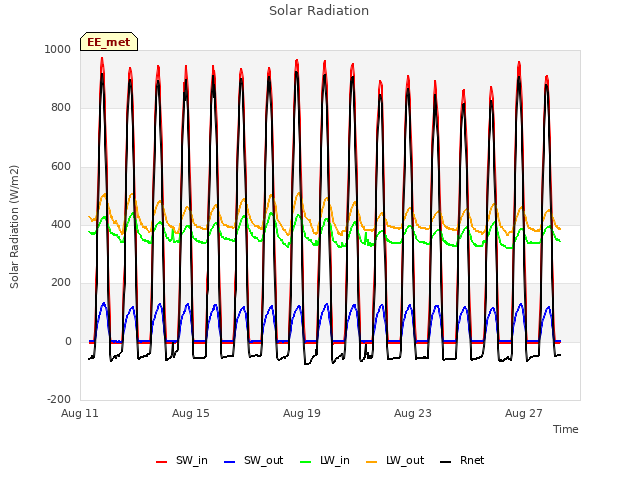Click the orange LW_out legend swatch

tap(372, 462)
